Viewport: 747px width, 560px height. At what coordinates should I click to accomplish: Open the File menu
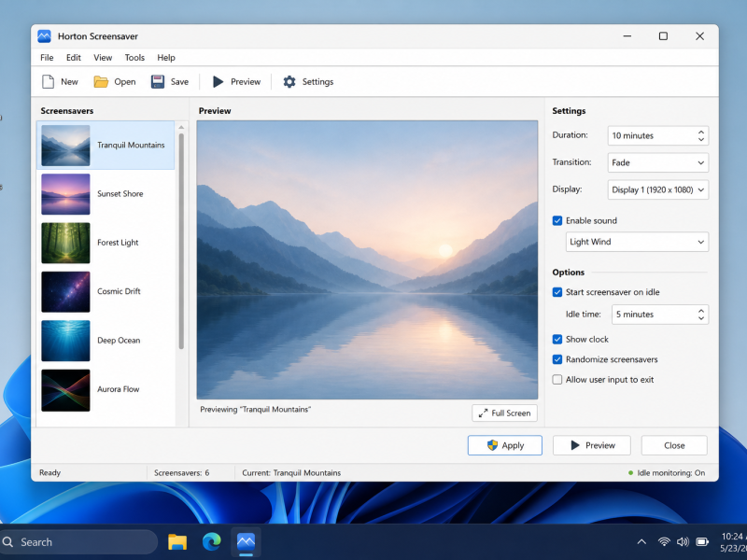coord(47,58)
